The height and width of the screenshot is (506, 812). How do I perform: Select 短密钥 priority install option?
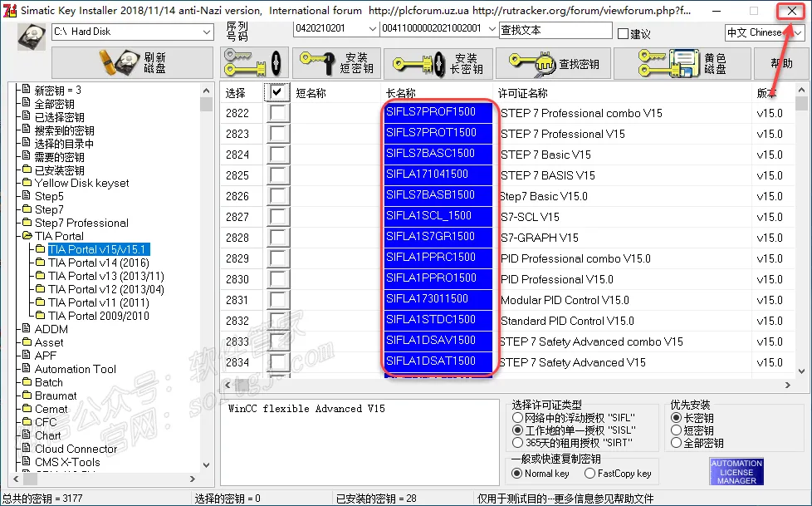(676, 430)
